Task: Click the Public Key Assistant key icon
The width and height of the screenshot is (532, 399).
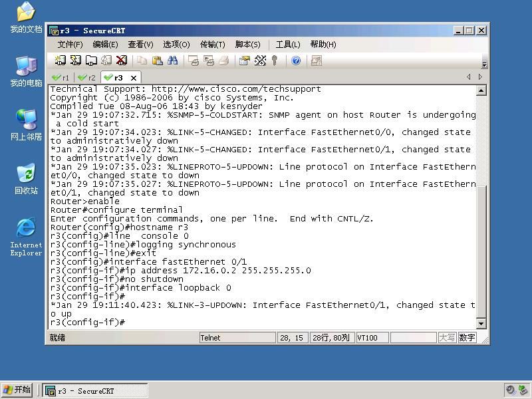Action: tap(275, 61)
